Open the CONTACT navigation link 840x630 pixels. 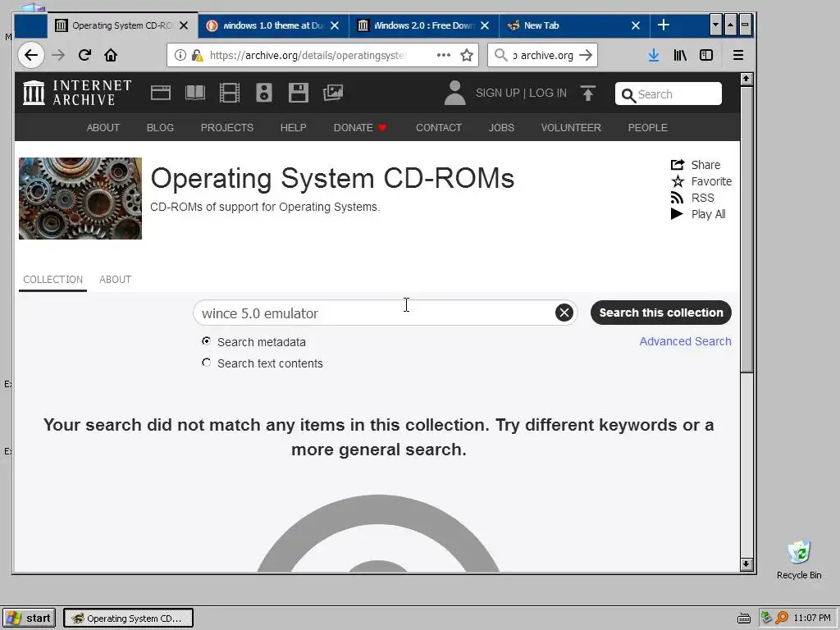click(439, 127)
